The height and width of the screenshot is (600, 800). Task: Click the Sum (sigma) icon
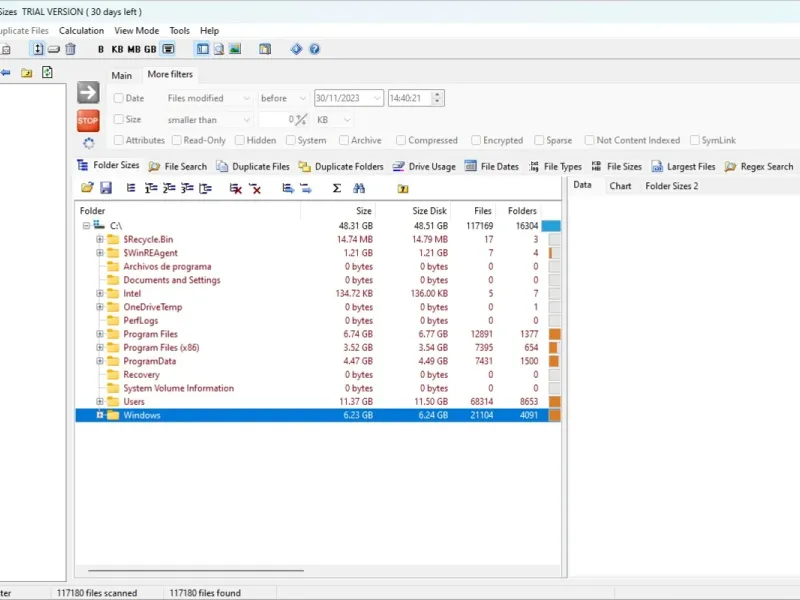[x=336, y=188]
